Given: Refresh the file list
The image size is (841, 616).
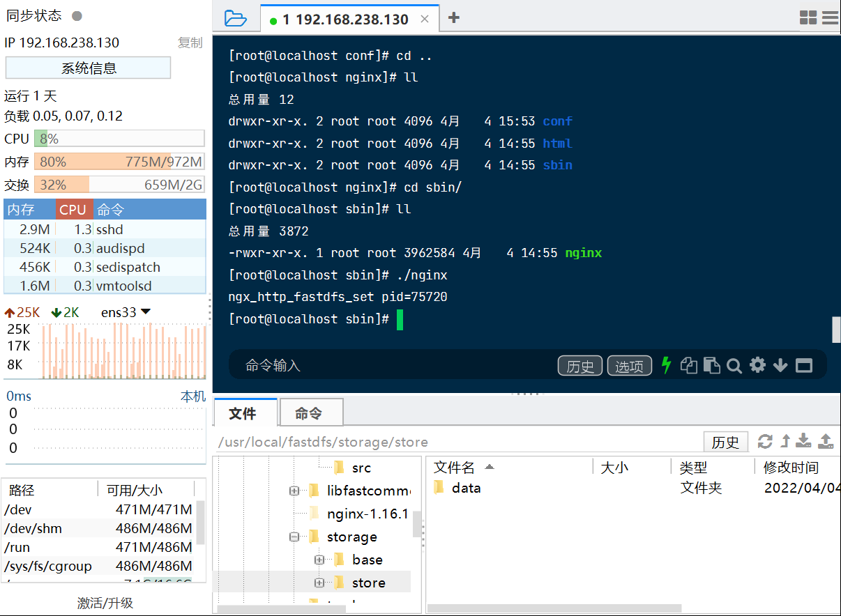Looking at the screenshot, I should [765, 441].
